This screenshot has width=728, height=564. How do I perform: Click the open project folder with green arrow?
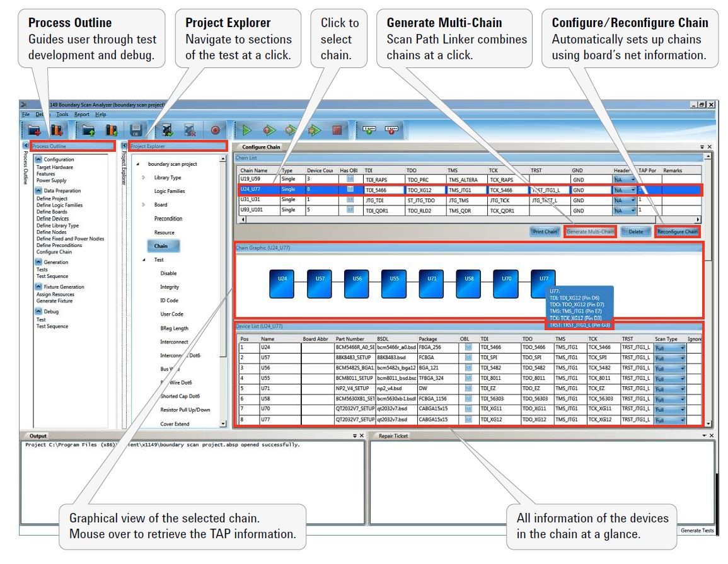click(88, 130)
